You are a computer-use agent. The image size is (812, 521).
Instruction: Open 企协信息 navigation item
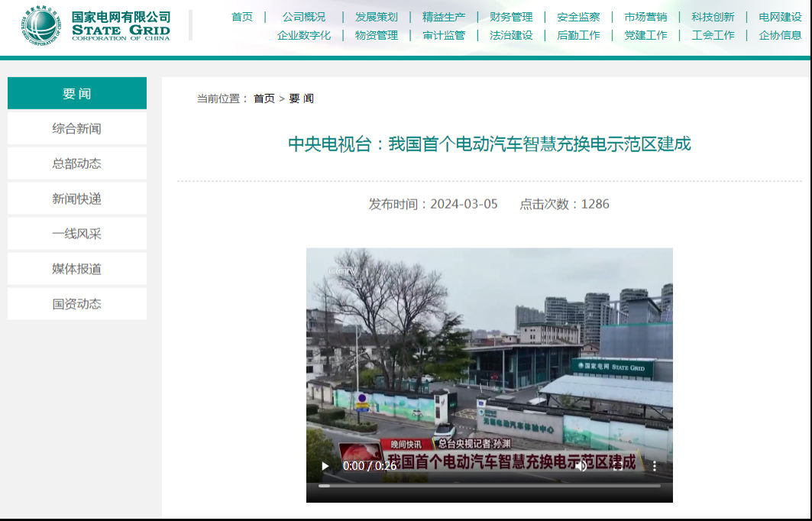coord(781,35)
